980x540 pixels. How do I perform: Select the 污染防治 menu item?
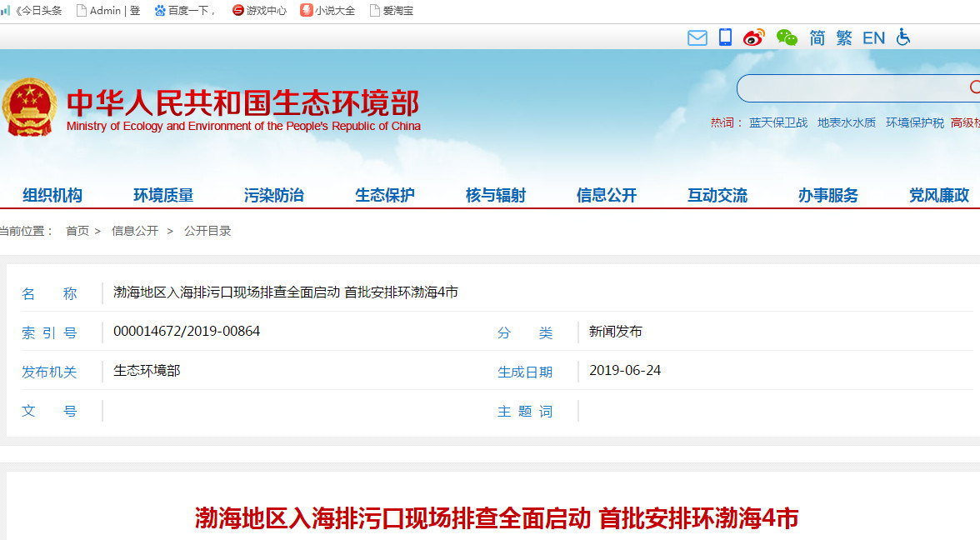point(274,194)
